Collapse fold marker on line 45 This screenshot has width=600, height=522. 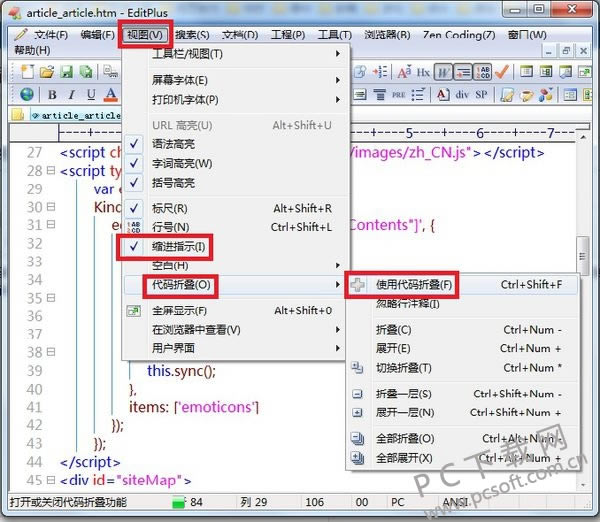tap(51, 480)
